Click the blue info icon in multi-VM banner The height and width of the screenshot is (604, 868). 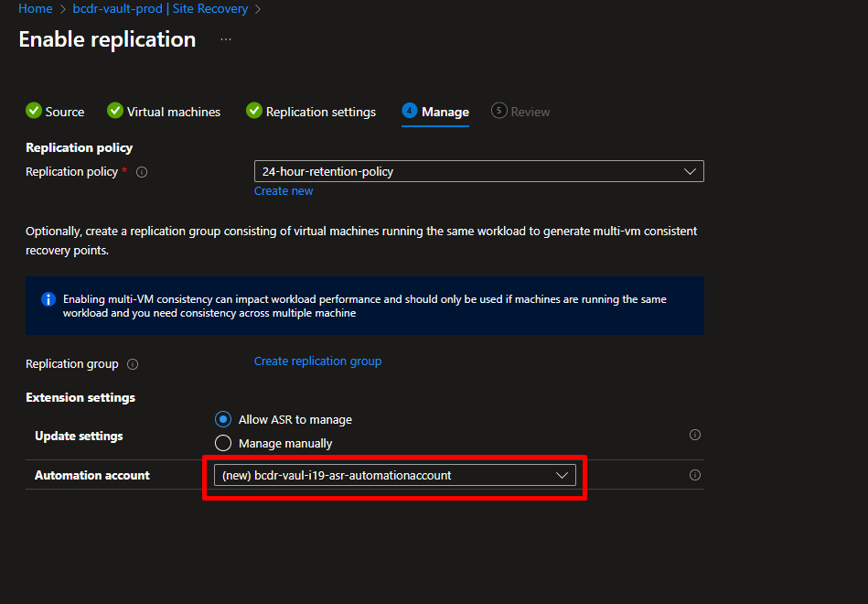[48, 299]
